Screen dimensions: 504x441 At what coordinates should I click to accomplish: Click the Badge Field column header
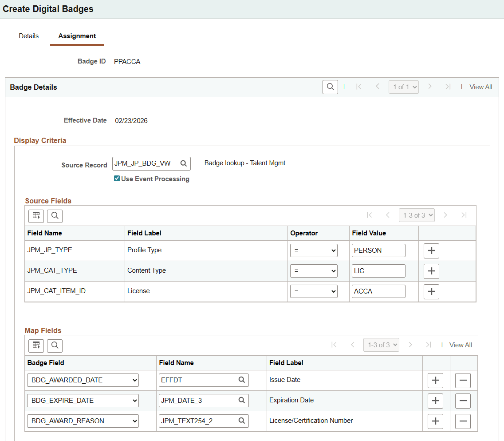click(x=46, y=363)
